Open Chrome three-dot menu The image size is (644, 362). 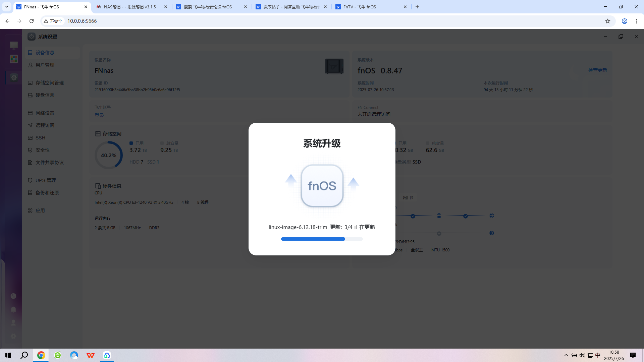[x=637, y=21]
